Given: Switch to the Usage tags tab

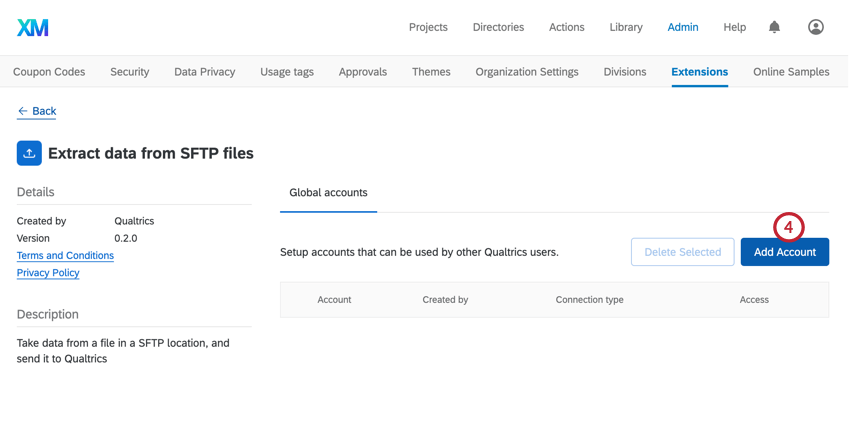Looking at the screenshot, I should 287,72.
